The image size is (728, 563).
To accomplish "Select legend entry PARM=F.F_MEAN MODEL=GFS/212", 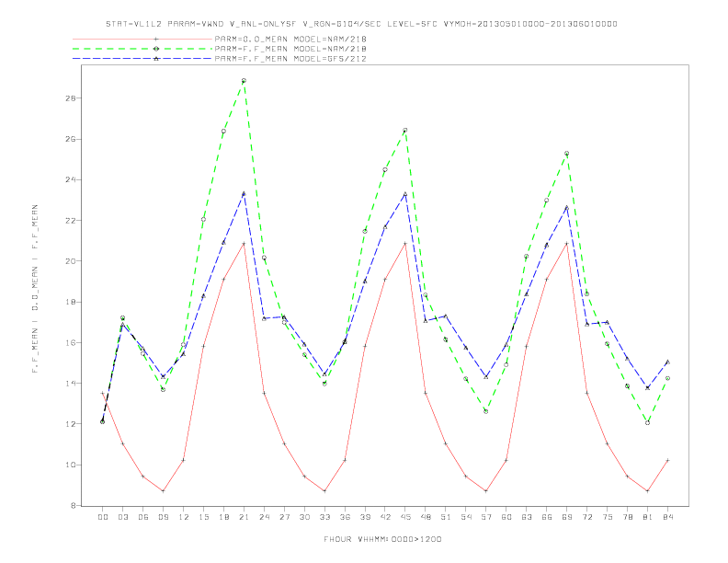I will [290, 59].
